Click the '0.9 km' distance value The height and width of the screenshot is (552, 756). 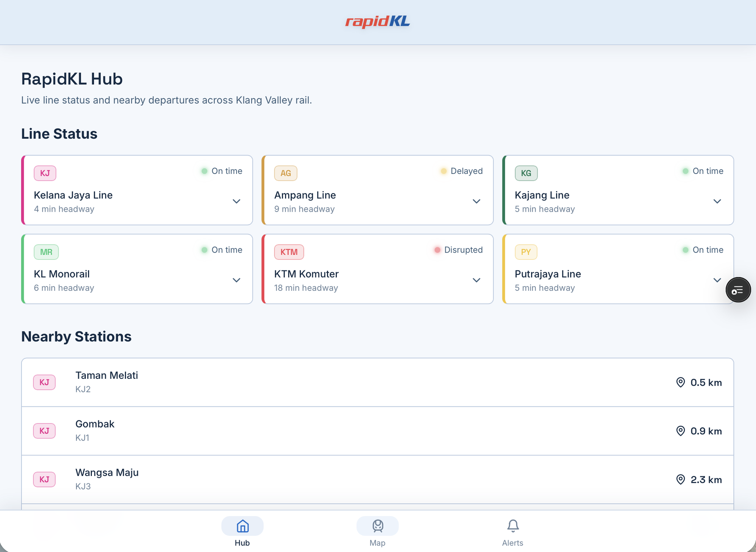[706, 431]
